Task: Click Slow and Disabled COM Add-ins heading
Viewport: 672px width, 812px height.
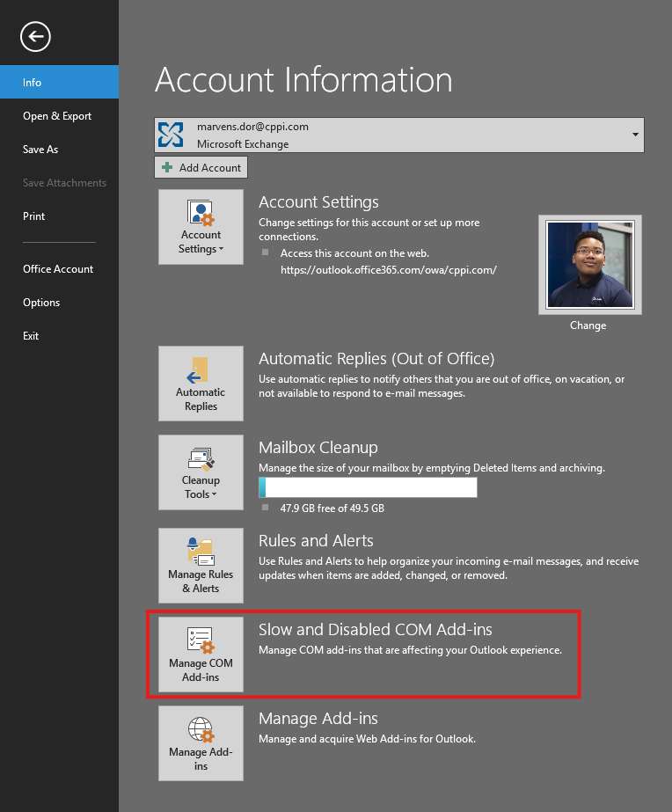Action: pos(376,629)
